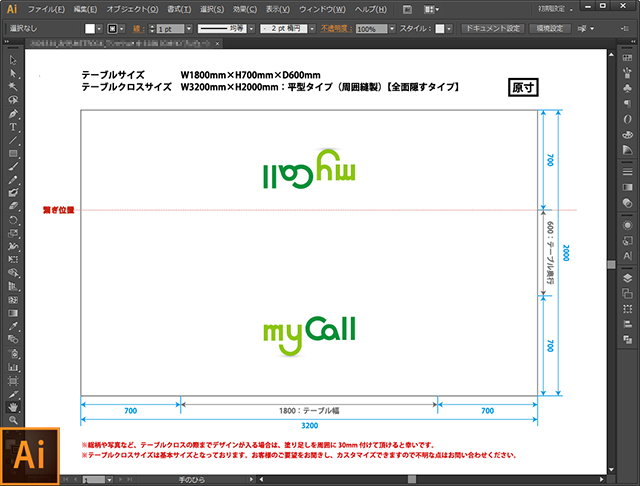Open the Stroke panel icon
This screenshot has height=486, width=640.
(627, 172)
